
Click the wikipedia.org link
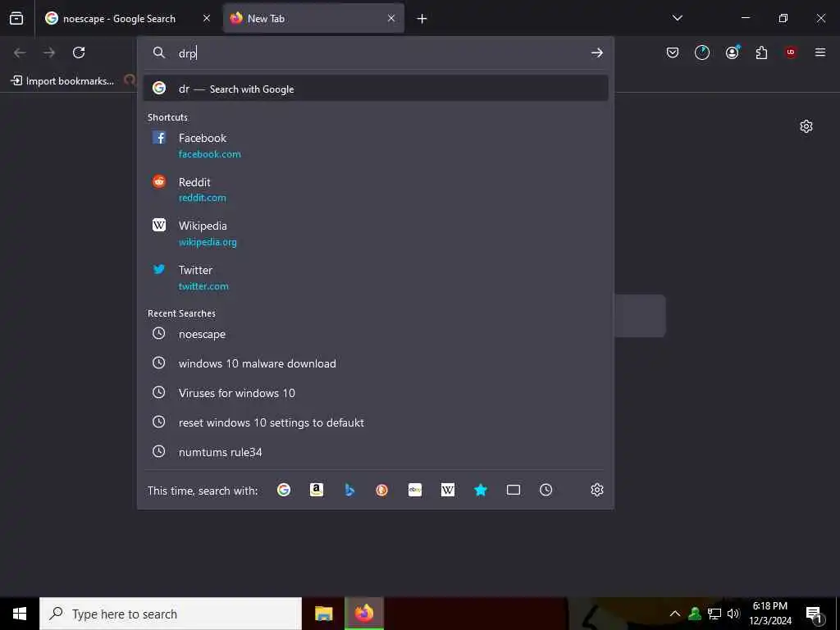(208, 242)
